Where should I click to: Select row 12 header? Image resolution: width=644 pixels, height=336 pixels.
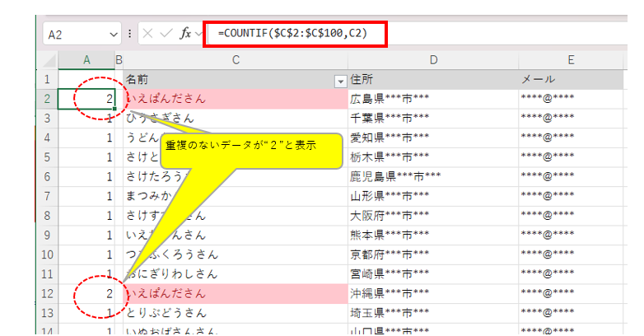click(47, 293)
